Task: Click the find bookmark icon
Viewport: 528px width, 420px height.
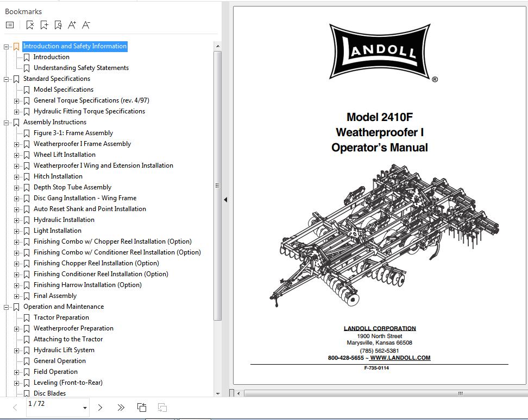Action: tap(58, 25)
